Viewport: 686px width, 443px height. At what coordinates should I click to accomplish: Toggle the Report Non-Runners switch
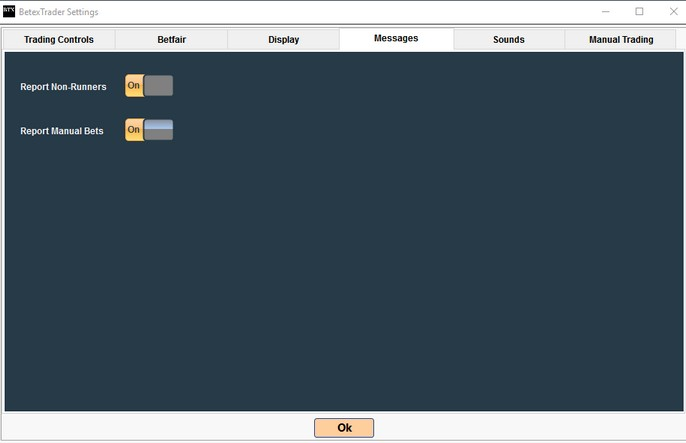coord(149,86)
